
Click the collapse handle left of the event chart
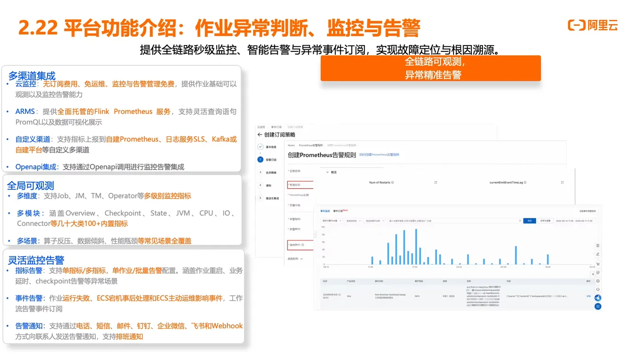click(x=315, y=234)
